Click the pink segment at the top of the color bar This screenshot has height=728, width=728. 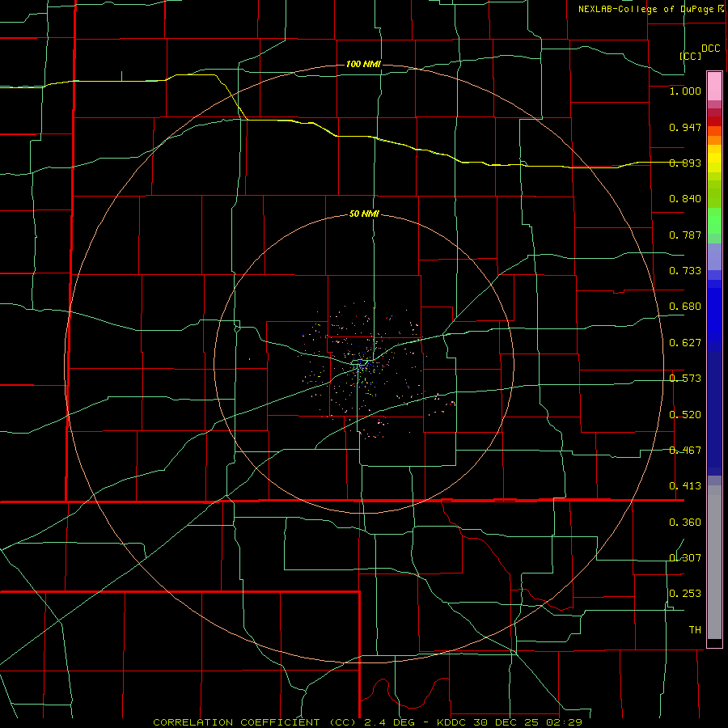coord(714,87)
